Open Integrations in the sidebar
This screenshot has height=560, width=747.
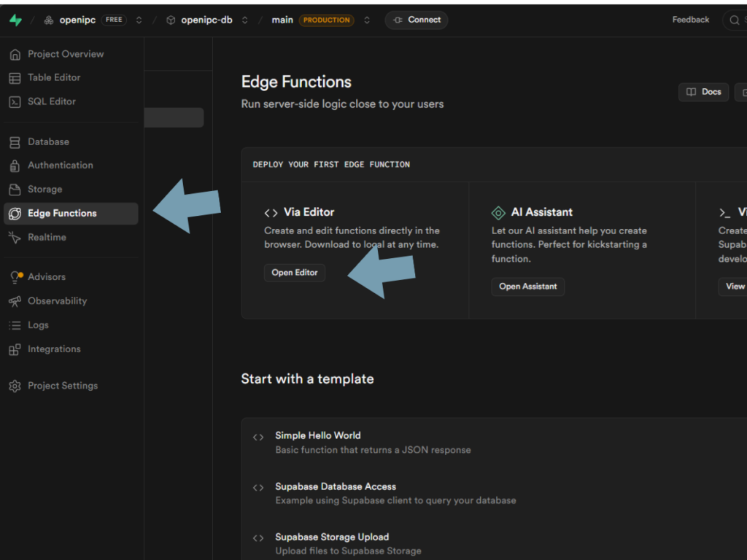[71, 349]
